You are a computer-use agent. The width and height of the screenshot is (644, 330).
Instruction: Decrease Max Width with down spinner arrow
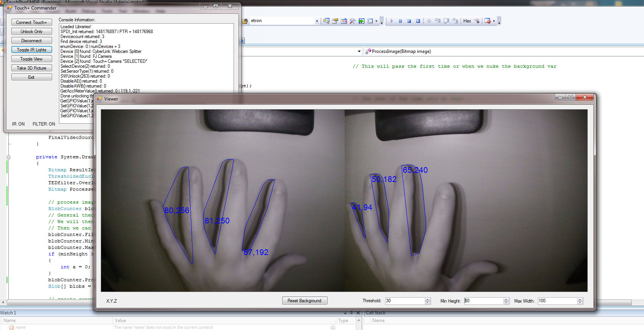tap(580, 303)
